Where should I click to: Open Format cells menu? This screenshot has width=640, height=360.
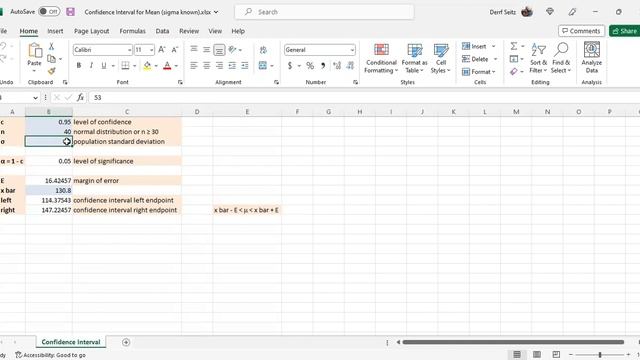478,72
